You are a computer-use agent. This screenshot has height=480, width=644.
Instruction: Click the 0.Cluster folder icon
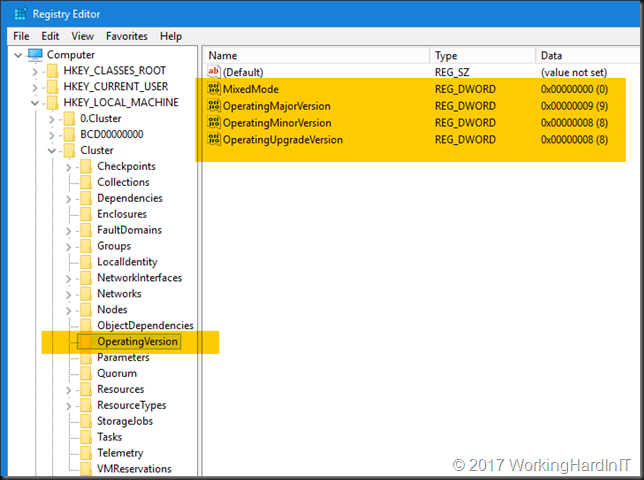(x=69, y=119)
